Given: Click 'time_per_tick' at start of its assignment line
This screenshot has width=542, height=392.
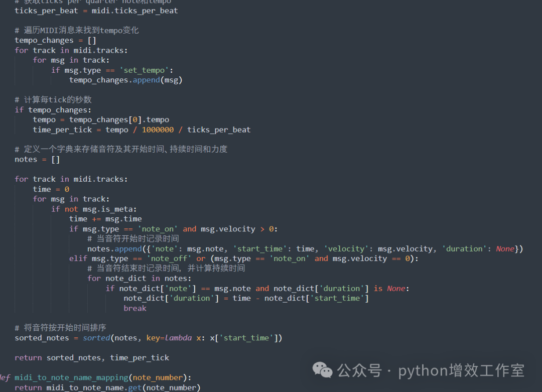Looking at the screenshot, I should [62, 129].
